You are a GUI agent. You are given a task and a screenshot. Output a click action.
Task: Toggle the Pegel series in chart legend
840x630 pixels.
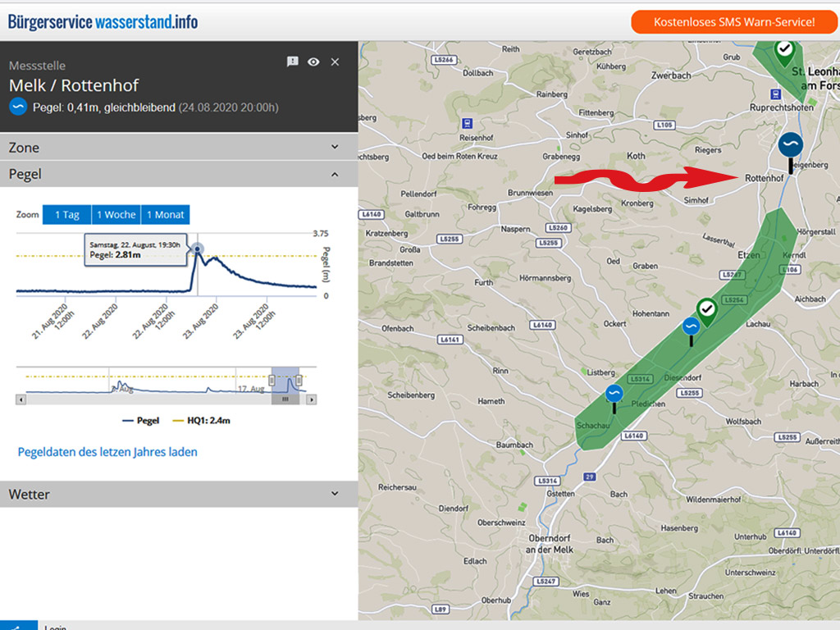(x=140, y=421)
